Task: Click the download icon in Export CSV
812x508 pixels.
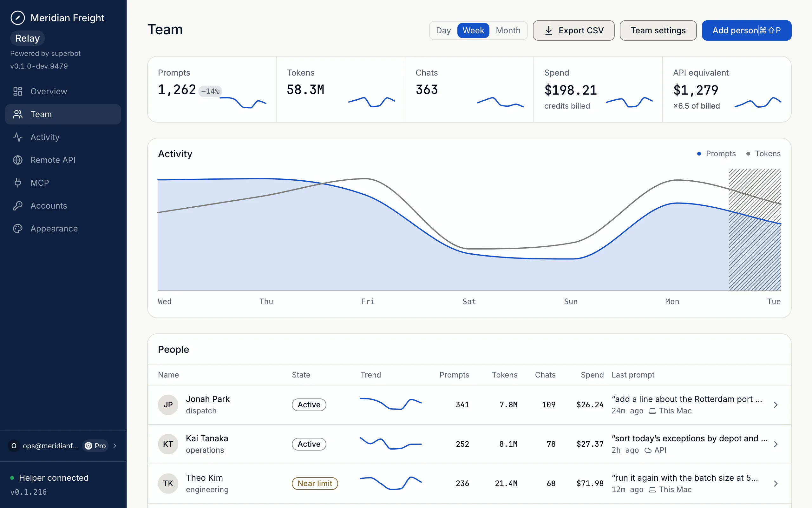Action: pyautogui.click(x=549, y=30)
